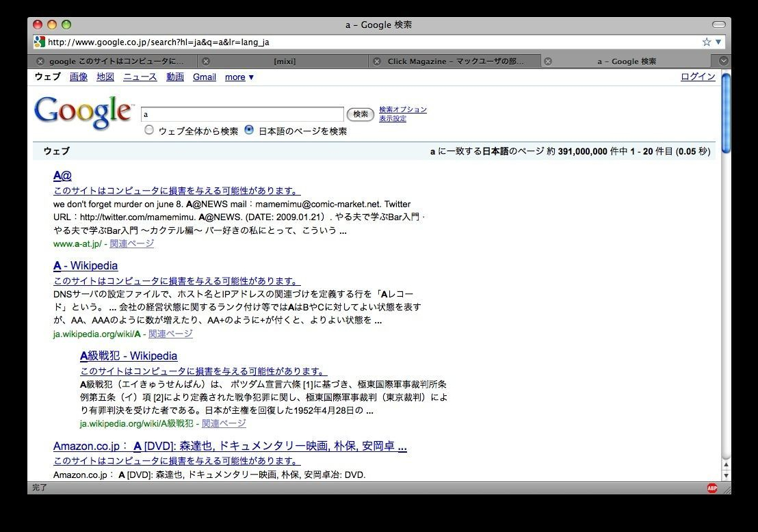Image resolution: width=758 pixels, height=532 pixels.
Task: Click the bookmark star in address bar
Action: coord(706,42)
